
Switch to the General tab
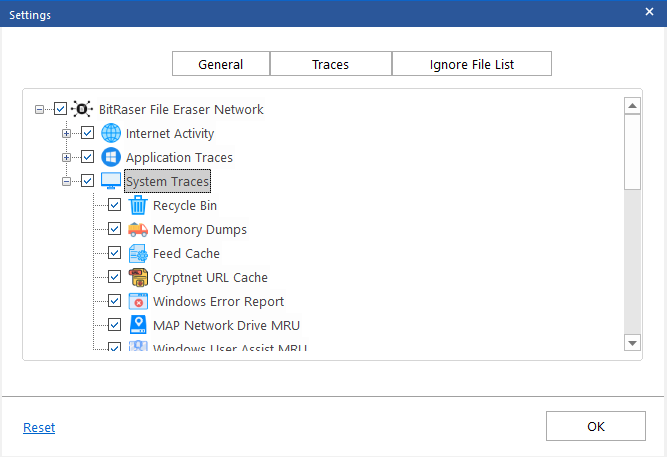tap(221, 64)
